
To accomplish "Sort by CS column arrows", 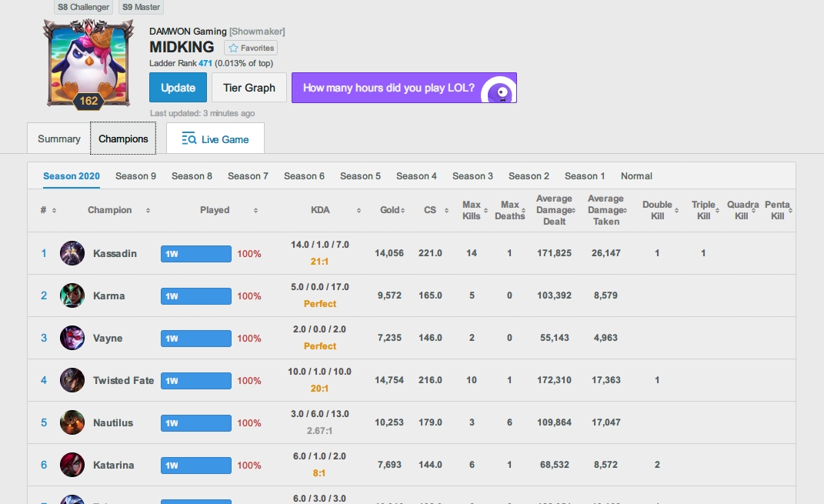I will [447, 210].
